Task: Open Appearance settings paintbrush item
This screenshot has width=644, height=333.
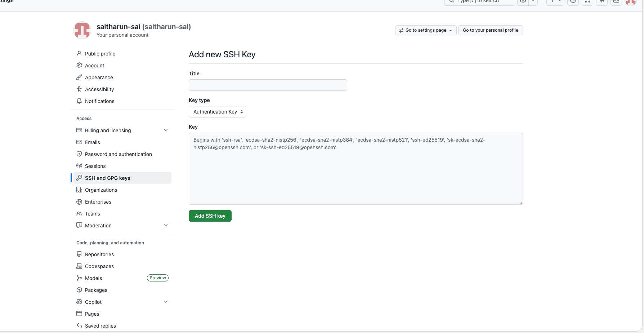Action: tap(79, 77)
